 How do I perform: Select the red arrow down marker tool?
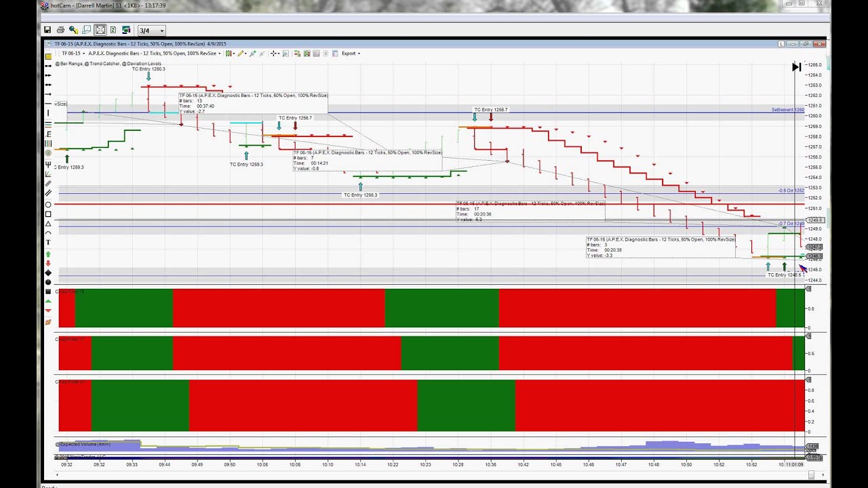(x=48, y=263)
